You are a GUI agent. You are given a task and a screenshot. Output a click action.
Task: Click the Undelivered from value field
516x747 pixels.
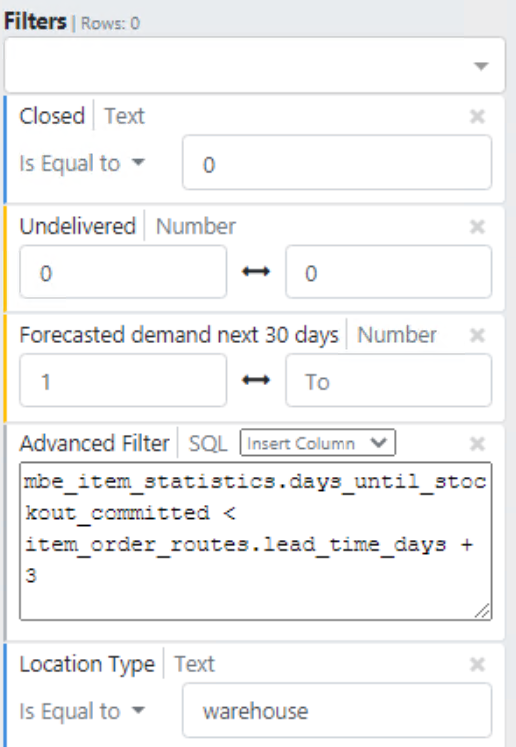(x=123, y=272)
